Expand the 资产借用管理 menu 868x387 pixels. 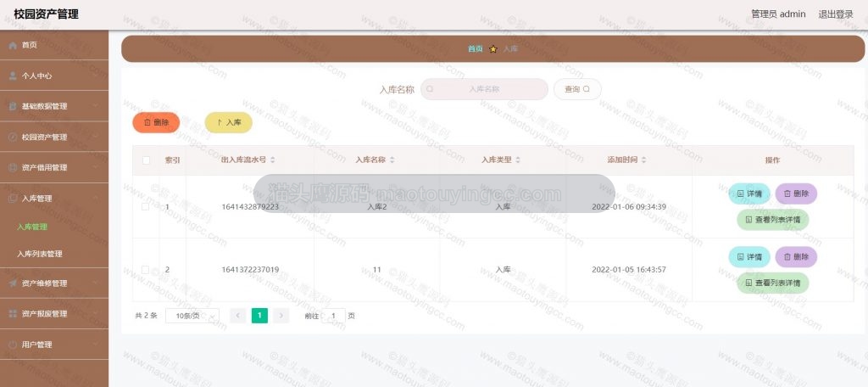click(53, 167)
